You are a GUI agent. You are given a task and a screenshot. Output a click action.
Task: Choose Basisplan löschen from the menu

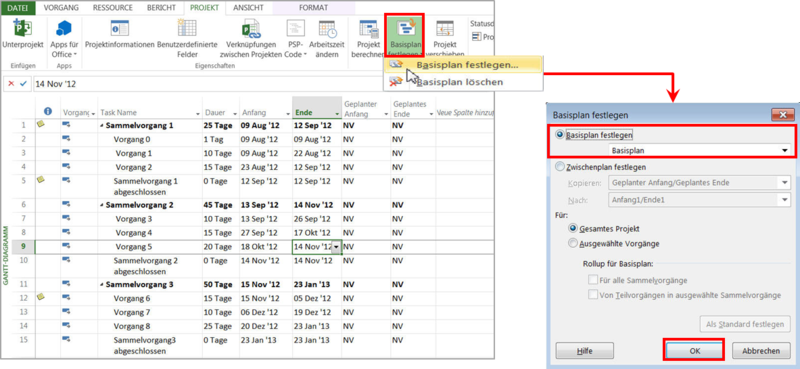pyautogui.click(x=463, y=82)
